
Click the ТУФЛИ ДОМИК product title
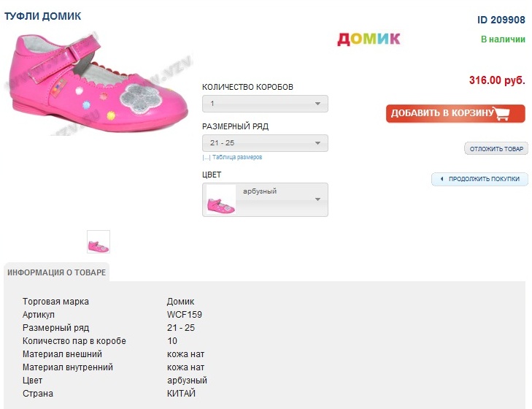tap(43, 16)
